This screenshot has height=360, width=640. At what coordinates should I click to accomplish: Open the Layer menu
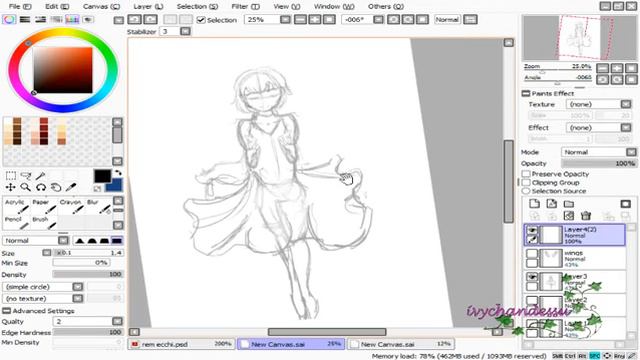tap(148, 7)
